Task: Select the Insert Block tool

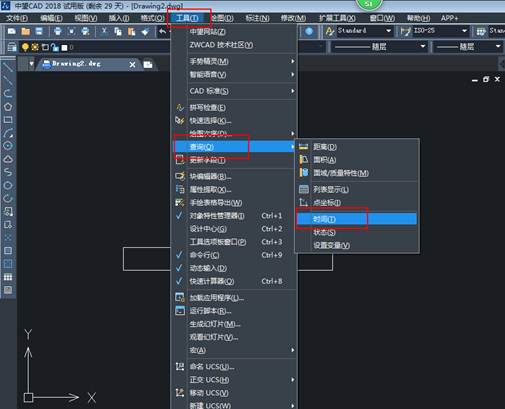Action: (x=8, y=211)
